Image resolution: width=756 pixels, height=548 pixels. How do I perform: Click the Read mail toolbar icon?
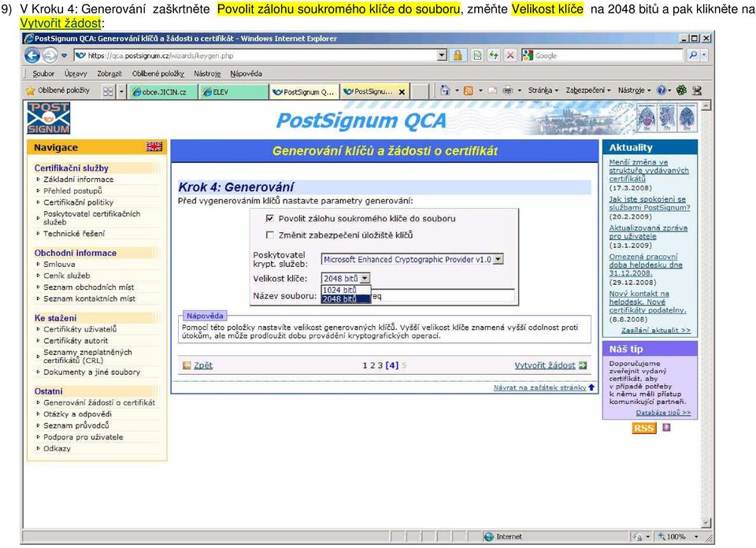coord(492,91)
